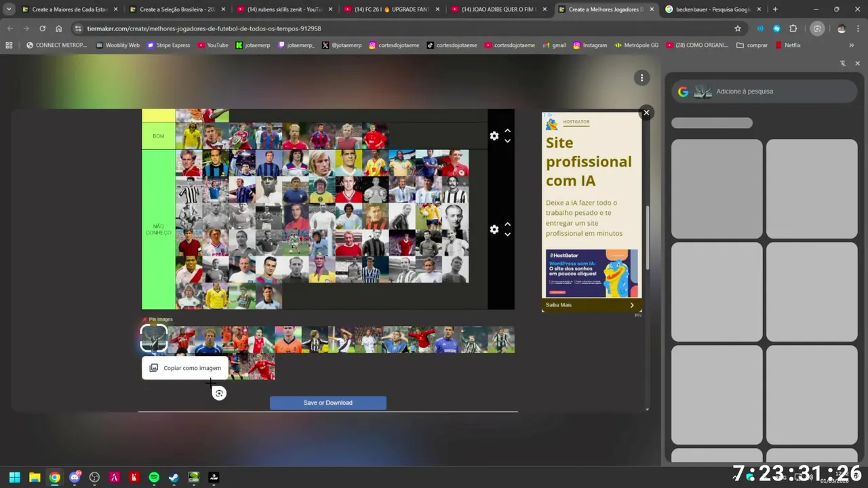868x488 pixels.
Task: Select the orange-jersey player in image pool
Action: (288, 340)
